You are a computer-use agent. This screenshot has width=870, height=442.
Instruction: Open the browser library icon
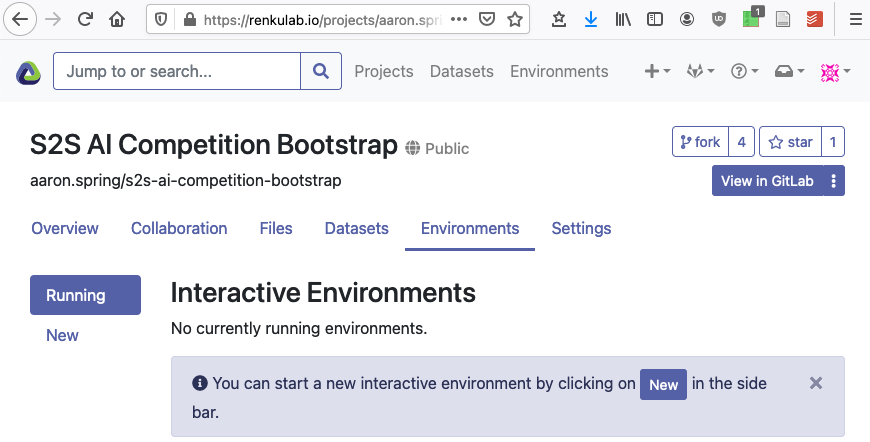(x=623, y=19)
